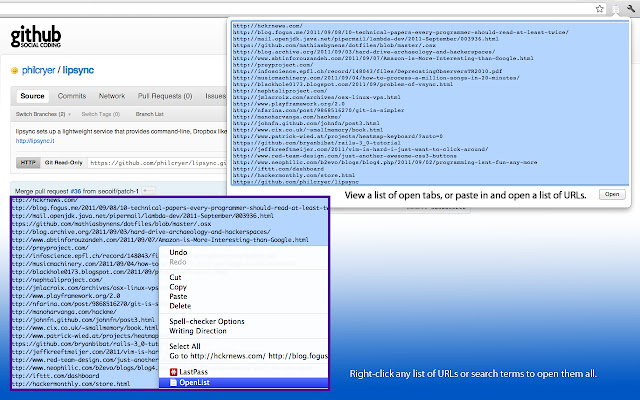Click the bookmark star icon
The image size is (640, 400).
(x=599, y=9)
